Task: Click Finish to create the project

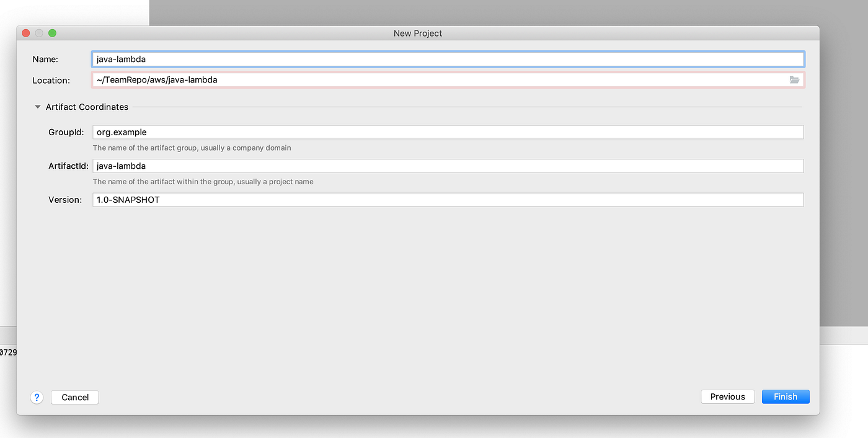Action: coord(785,396)
